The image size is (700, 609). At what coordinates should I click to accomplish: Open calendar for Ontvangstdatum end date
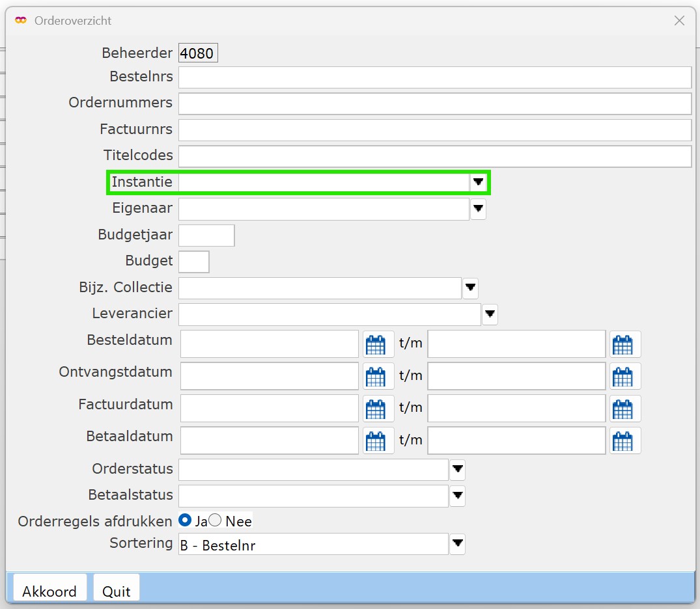click(623, 376)
